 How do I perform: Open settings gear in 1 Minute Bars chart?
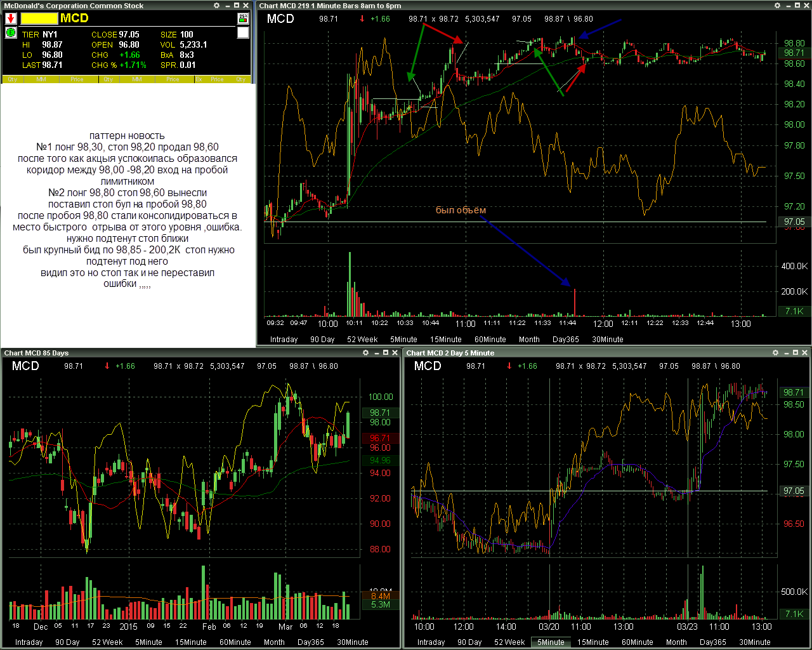pyautogui.click(x=778, y=6)
